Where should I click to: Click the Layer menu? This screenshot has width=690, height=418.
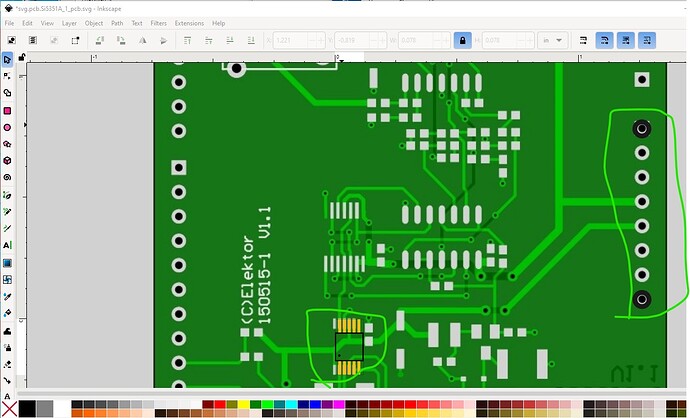pos(69,22)
